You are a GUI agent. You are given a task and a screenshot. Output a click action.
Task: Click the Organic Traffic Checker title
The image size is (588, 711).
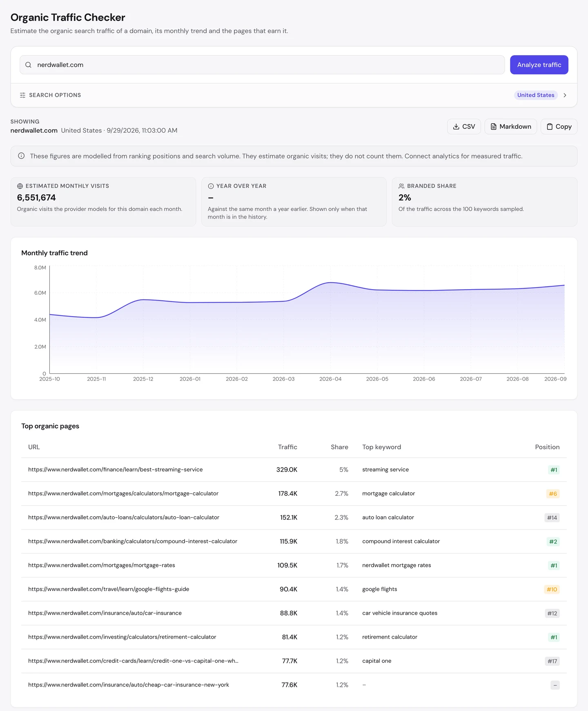tap(68, 18)
